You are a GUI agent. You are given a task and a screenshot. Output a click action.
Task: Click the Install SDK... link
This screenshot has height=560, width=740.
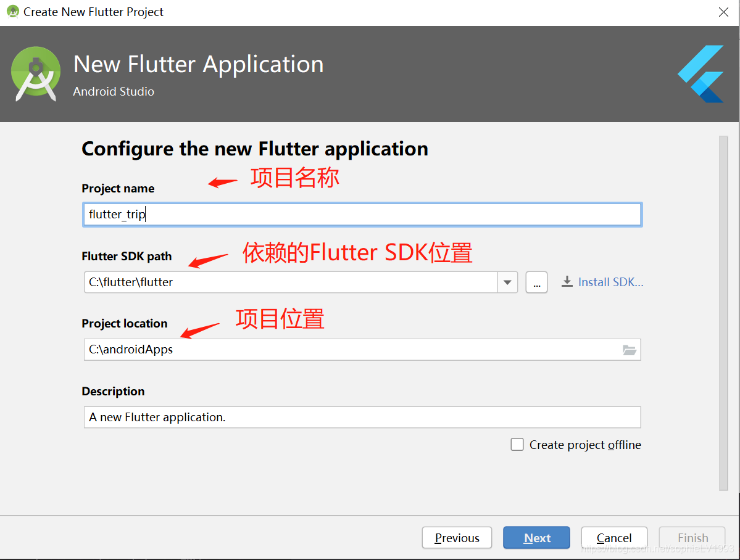[x=610, y=282]
